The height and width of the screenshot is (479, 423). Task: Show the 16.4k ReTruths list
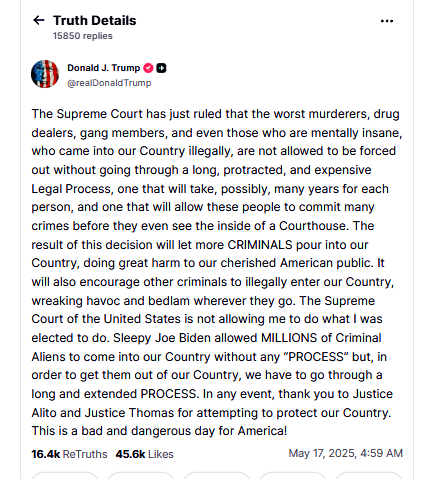click(x=69, y=454)
